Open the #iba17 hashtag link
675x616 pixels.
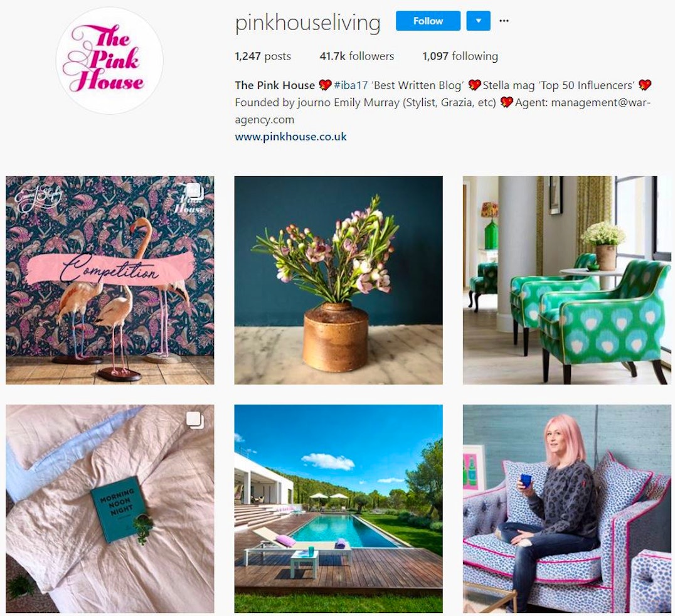(x=351, y=85)
